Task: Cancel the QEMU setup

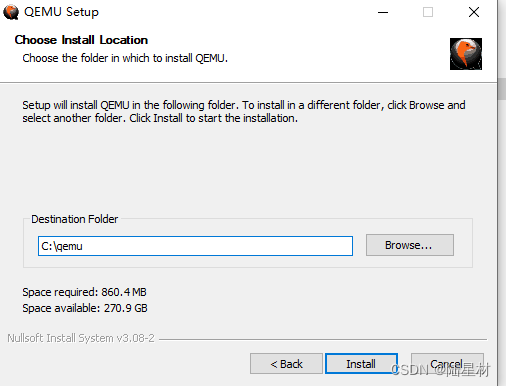Action: tap(447, 363)
